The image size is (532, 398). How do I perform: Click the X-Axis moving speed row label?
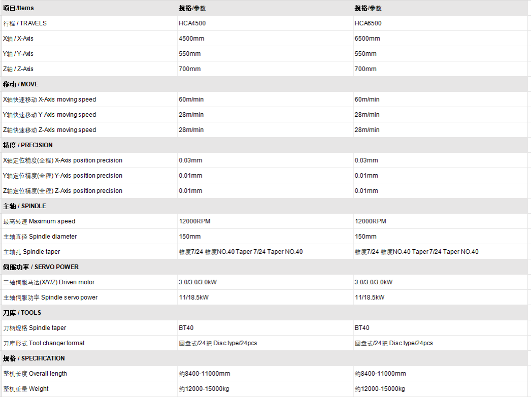[50, 99]
